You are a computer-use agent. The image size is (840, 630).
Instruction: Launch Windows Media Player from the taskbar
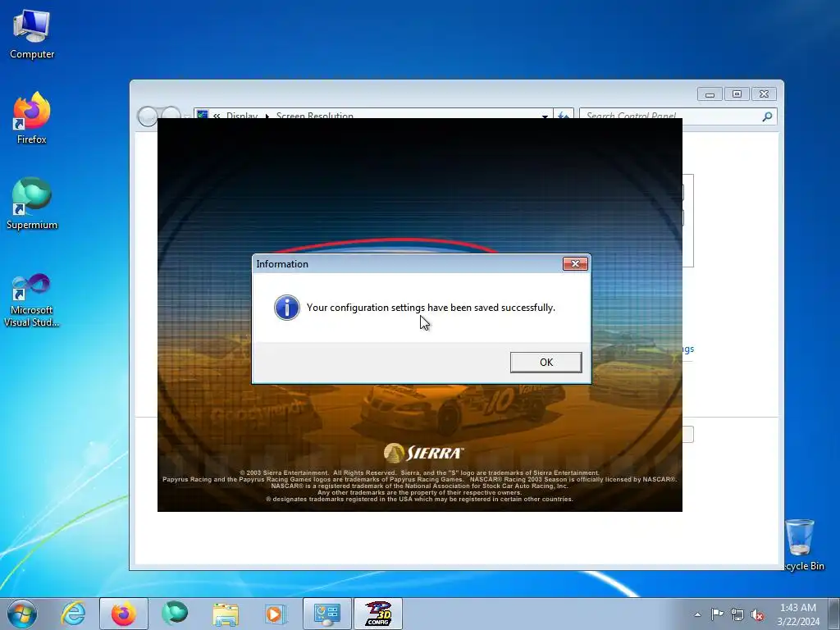276,614
